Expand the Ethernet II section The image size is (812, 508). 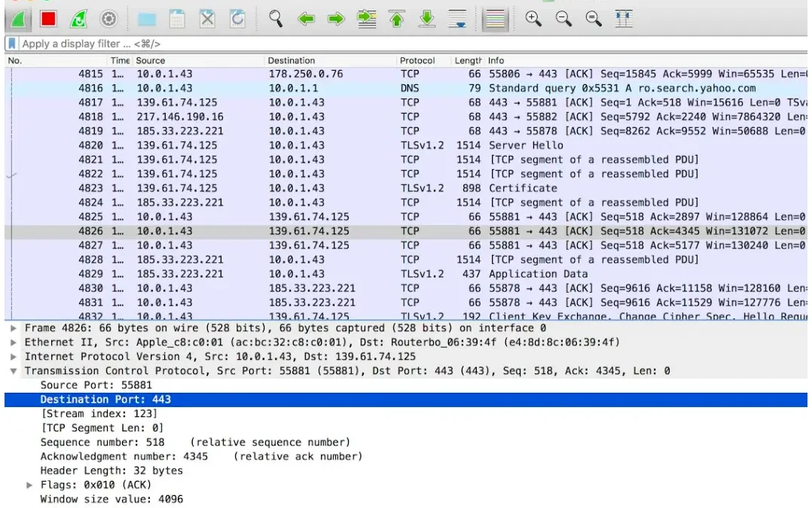tap(14, 342)
